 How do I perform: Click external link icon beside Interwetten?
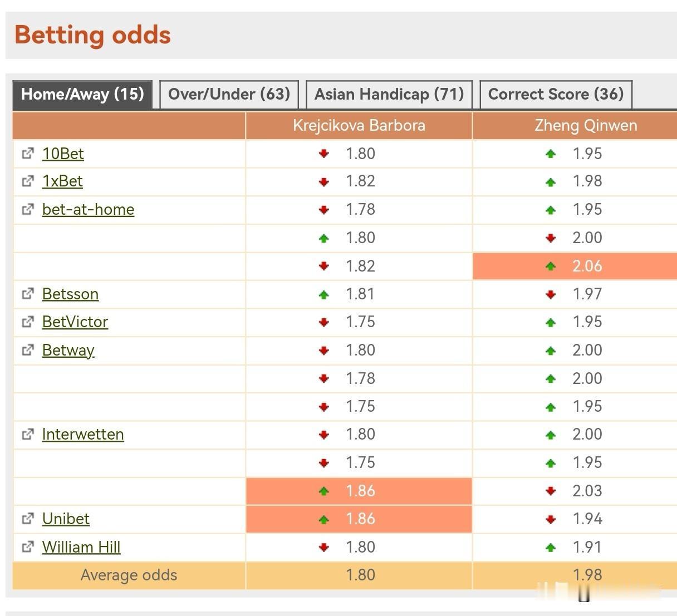tap(28, 435)
